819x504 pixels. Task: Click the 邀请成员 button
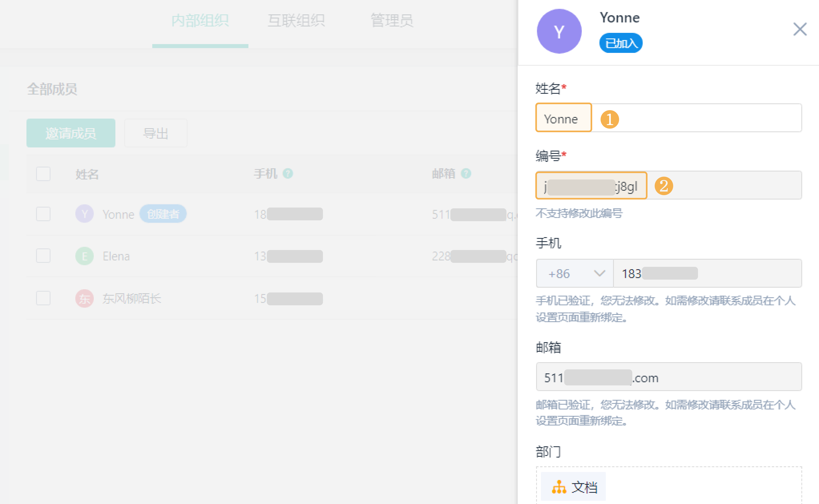[x=71, y=133]
